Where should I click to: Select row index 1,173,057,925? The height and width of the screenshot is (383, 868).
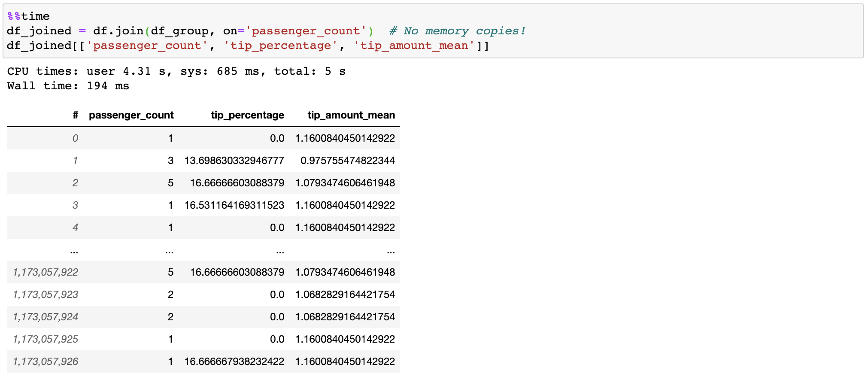pos(46,339)
